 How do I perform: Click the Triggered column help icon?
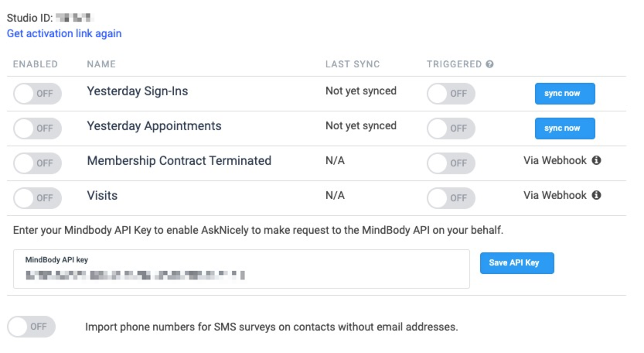[x=490, y=64]
